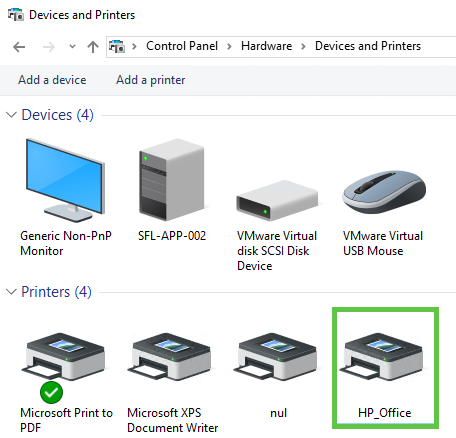Select the Generic Non-PnP Monitor icon
456x438 pixels.
65,180
